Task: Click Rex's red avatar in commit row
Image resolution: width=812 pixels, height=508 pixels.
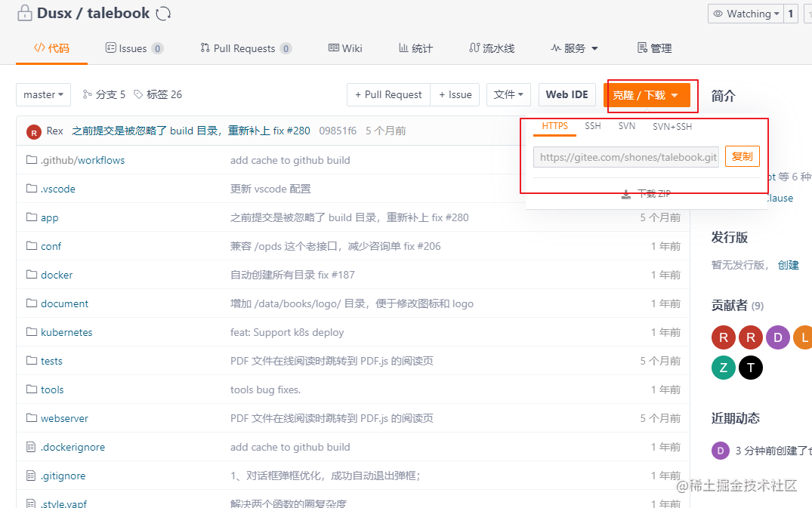Action: (x=34, y=132)
